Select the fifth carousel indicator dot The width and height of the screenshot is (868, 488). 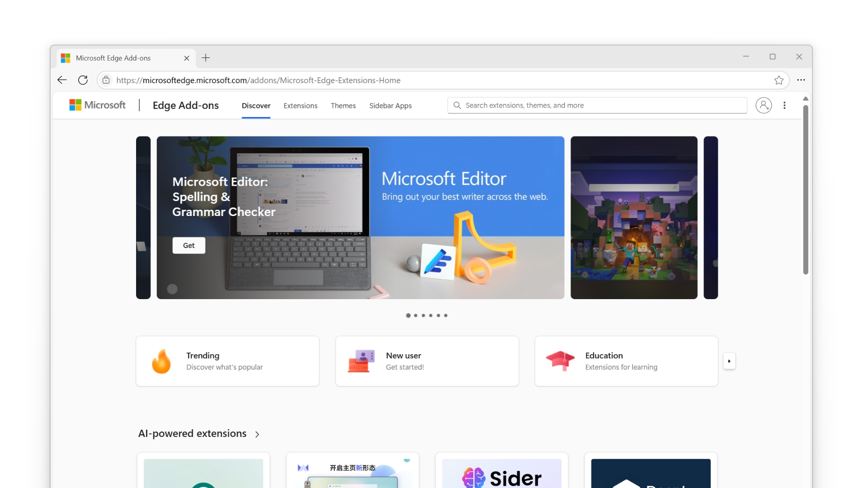click(x=438, y=315)
